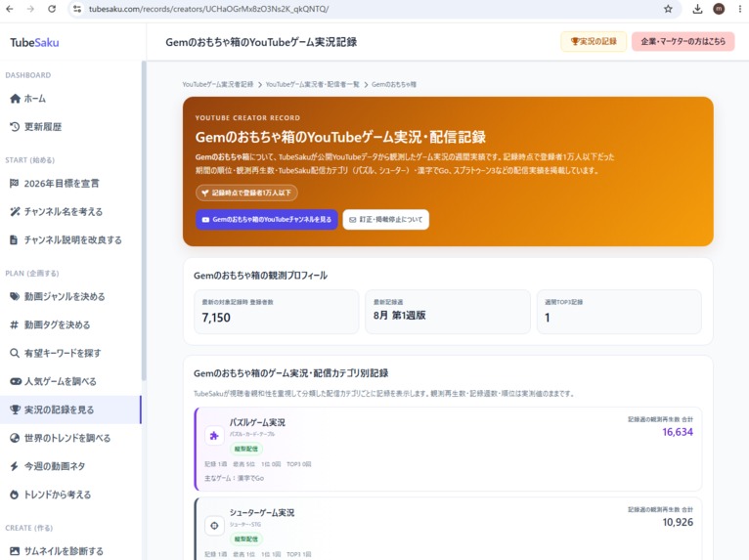Bookmark this page with the star icon
The width and height of the screenshot is (749, 560).
click(668, 9)
